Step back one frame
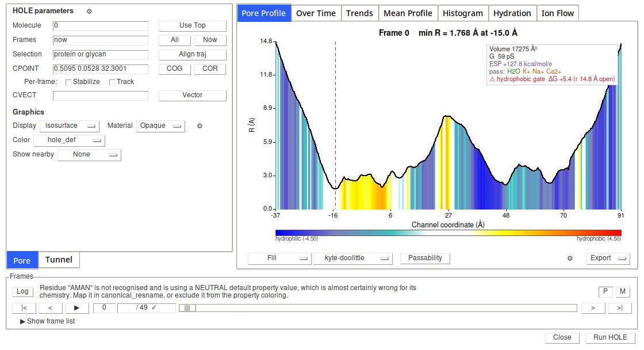The height and width of the screenshot is (350, 644). tap(50, 308)
